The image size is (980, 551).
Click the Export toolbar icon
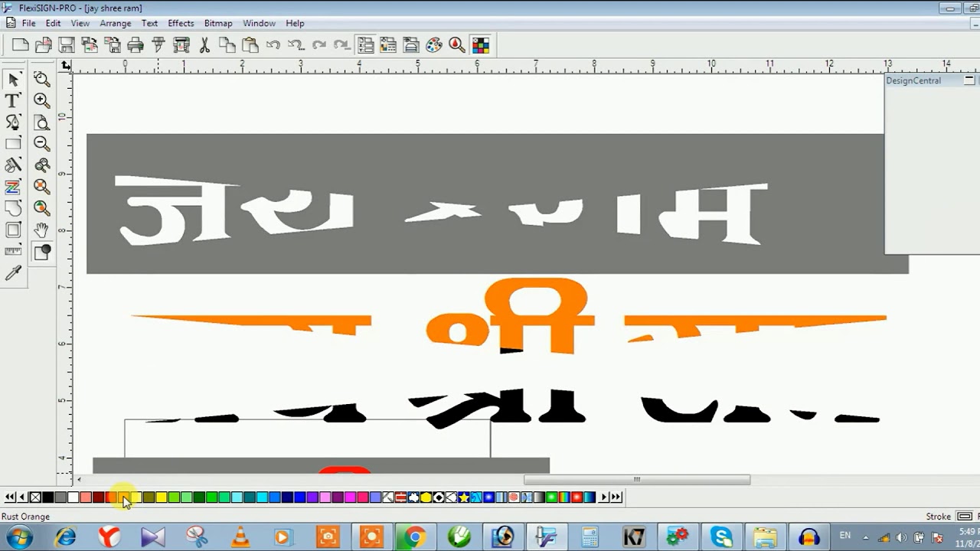(113, 45)
